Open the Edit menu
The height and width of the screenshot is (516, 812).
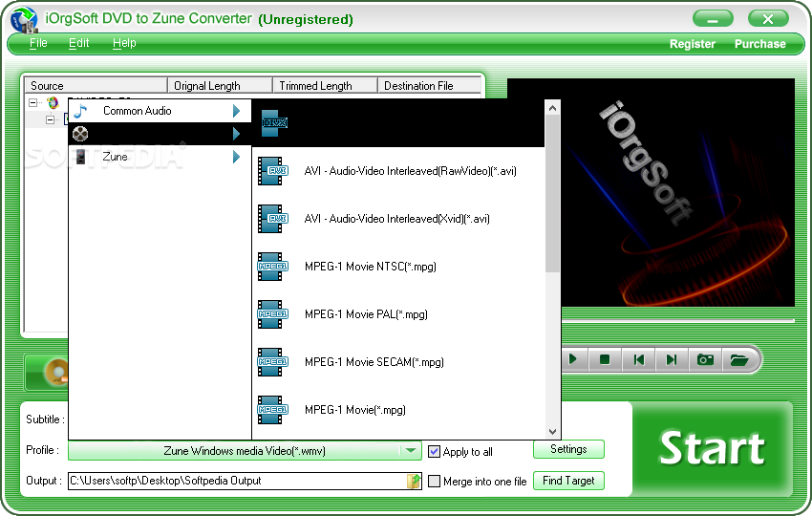point(78,43)
